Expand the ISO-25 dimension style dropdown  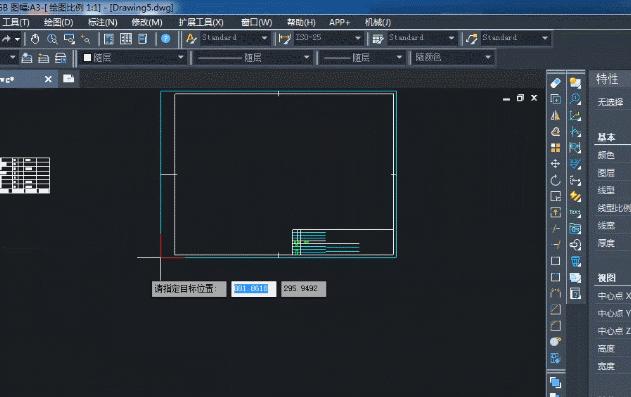[x=358, y=38]
